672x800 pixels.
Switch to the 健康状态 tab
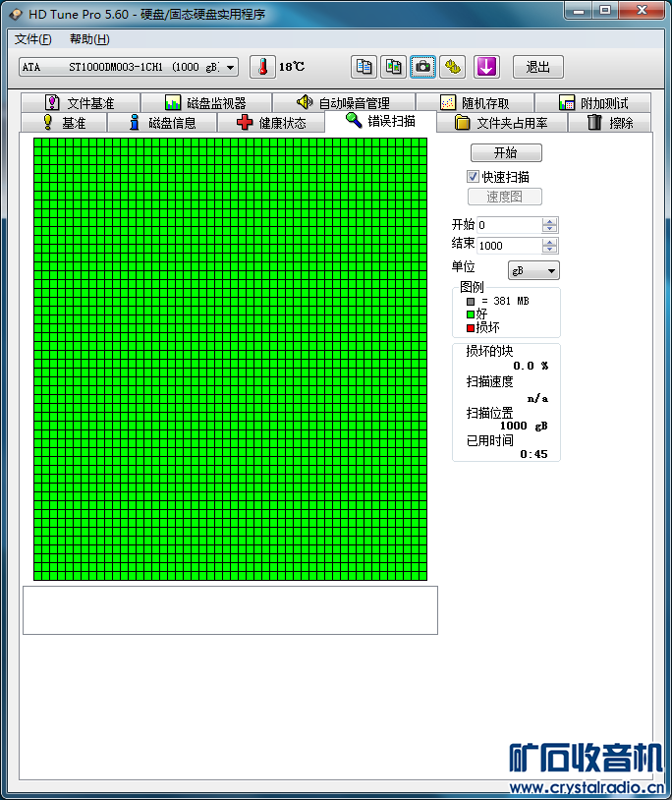point(271,123)
